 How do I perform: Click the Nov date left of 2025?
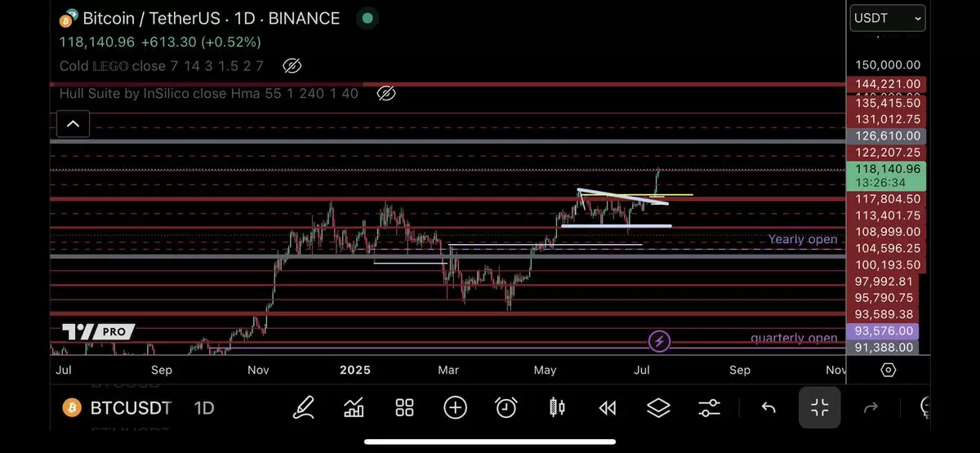[x=258, y=370]
